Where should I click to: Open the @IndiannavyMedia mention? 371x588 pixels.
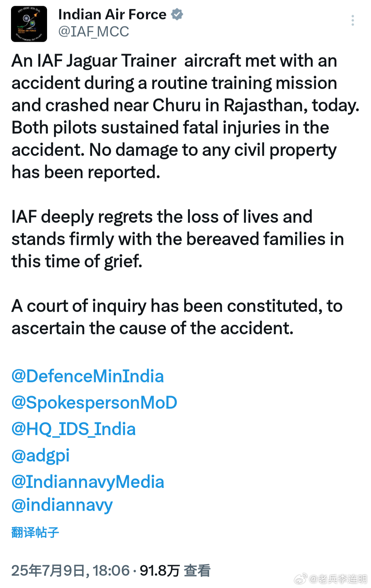[88, 482]
